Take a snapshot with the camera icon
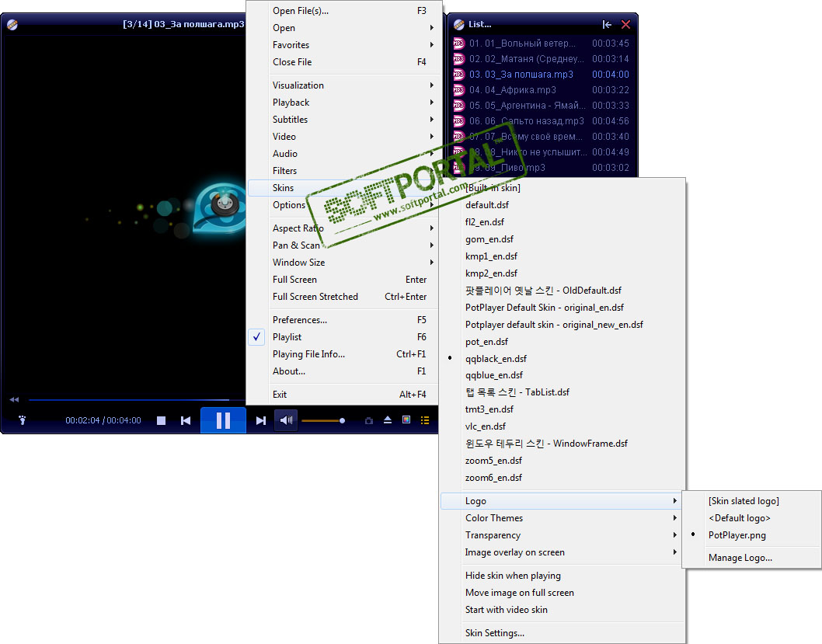Image resolution: width=822 pixels, height=644 pixels. [x=369, y=420]
